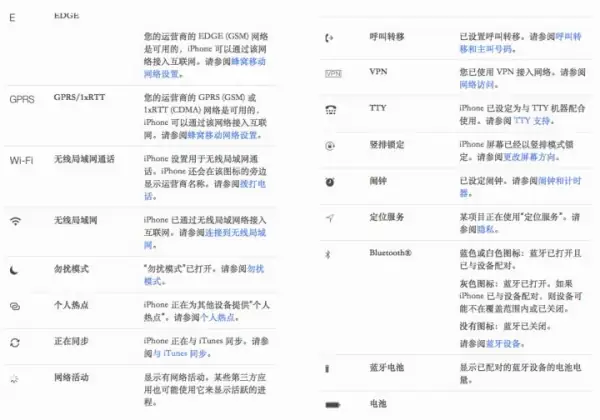Follow the 隐私 link
Image resolution: width=600 pixels, height=420 pixels.
485,229
